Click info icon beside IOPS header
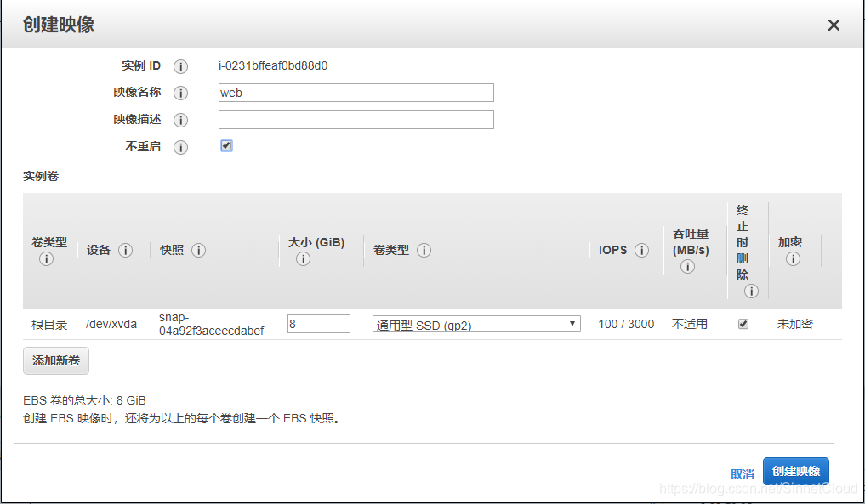The image size is (865, 504). [x=641, y=251]
